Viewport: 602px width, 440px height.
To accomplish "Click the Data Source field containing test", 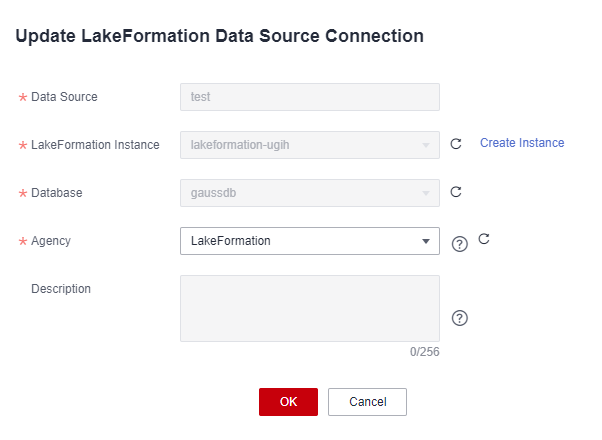I will pyautogui.click(x=310, y=97).
